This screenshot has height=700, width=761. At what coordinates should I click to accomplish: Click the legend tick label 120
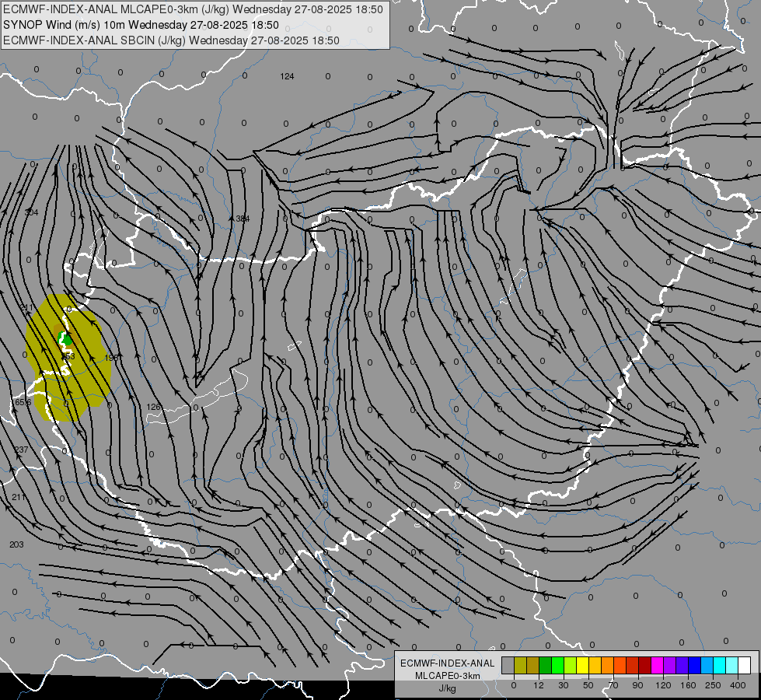pos(663,685)
